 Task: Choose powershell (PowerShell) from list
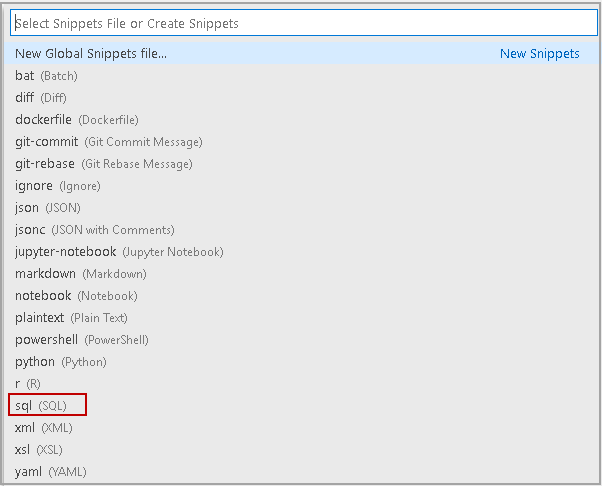(x=81, y=340)
